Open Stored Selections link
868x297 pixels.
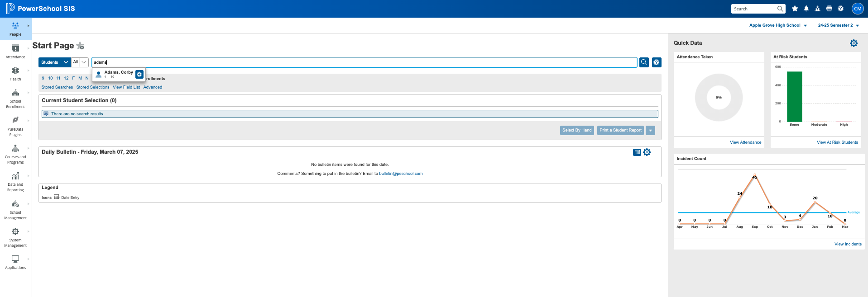pos(93,87)
